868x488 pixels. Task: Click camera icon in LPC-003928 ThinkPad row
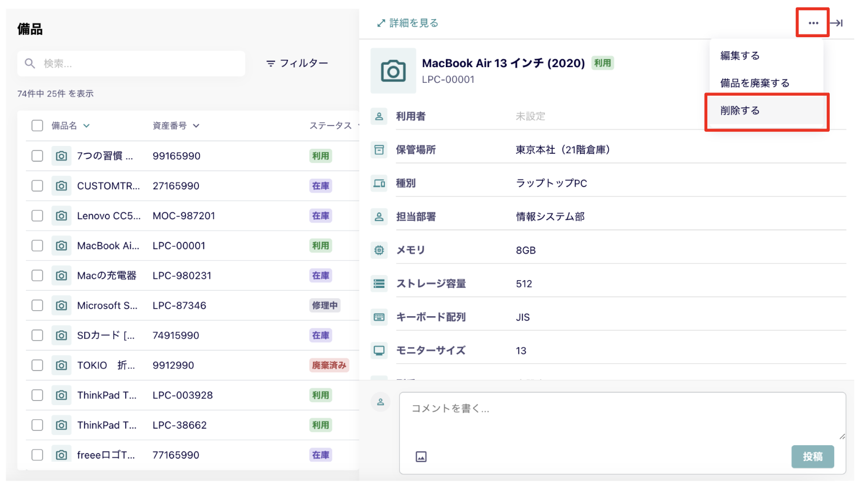pyautogui.click(x=61, y=394)
